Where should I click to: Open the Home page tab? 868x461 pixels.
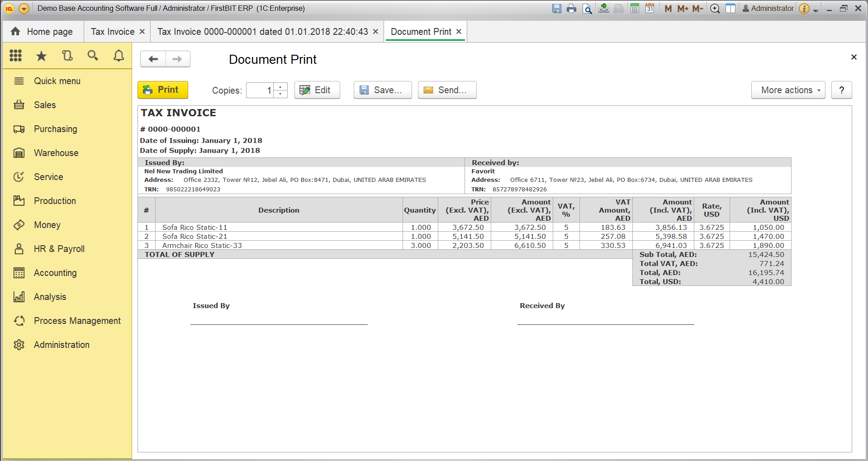coord(43,31)
